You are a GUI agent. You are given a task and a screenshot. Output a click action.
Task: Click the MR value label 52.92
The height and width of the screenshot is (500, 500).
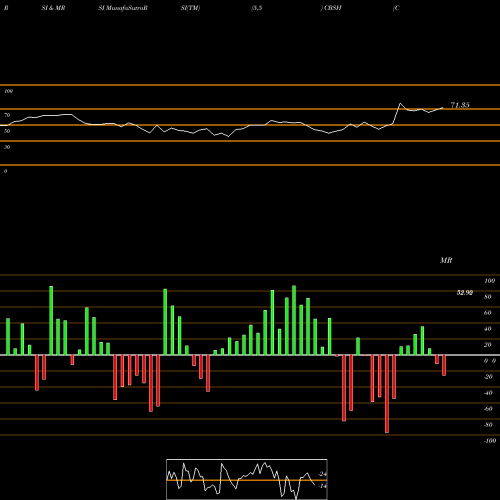[465, 293]
